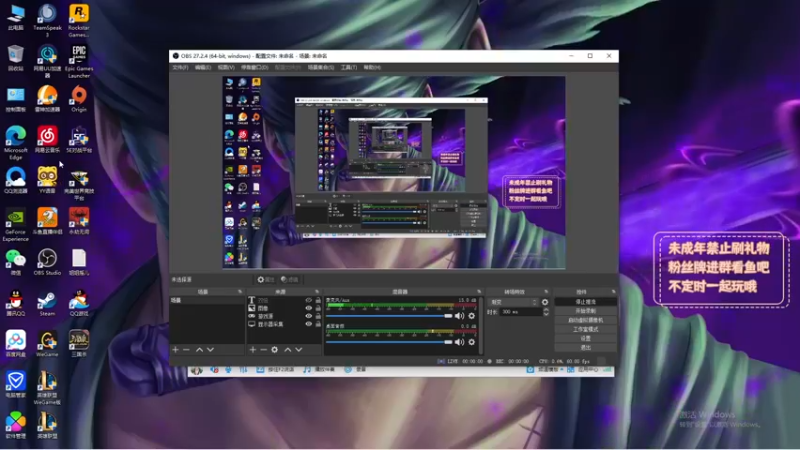This screenshot has width=800, height=450.
Task: Adjust 桌面音频 volume slider
Action: point(389,342)
